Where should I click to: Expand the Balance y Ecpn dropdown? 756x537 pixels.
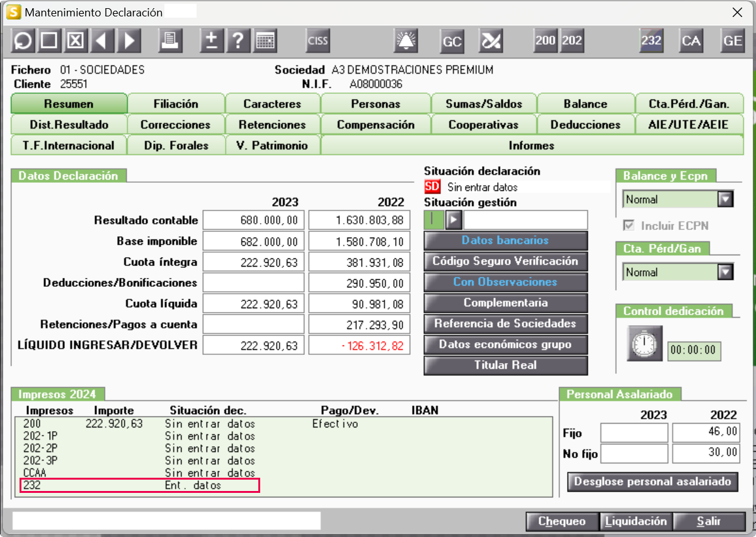[x=726, y=200]
